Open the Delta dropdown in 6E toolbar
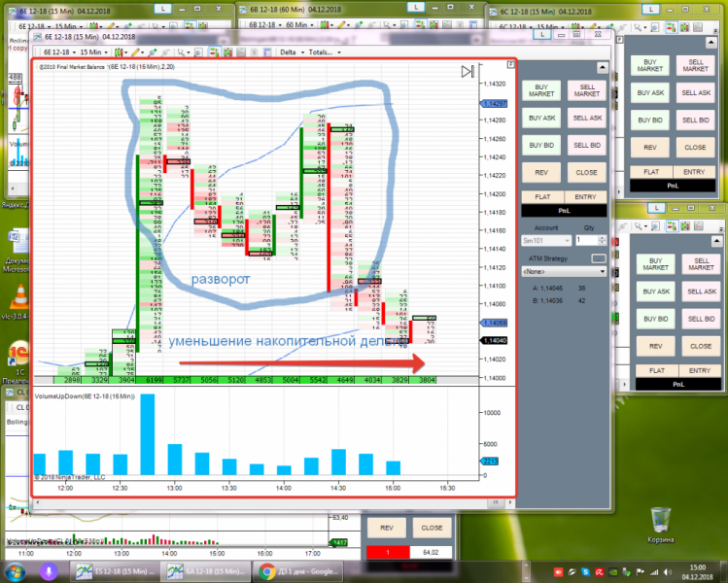Viewport: 728px width, 583px height. [x=292, y=52]
